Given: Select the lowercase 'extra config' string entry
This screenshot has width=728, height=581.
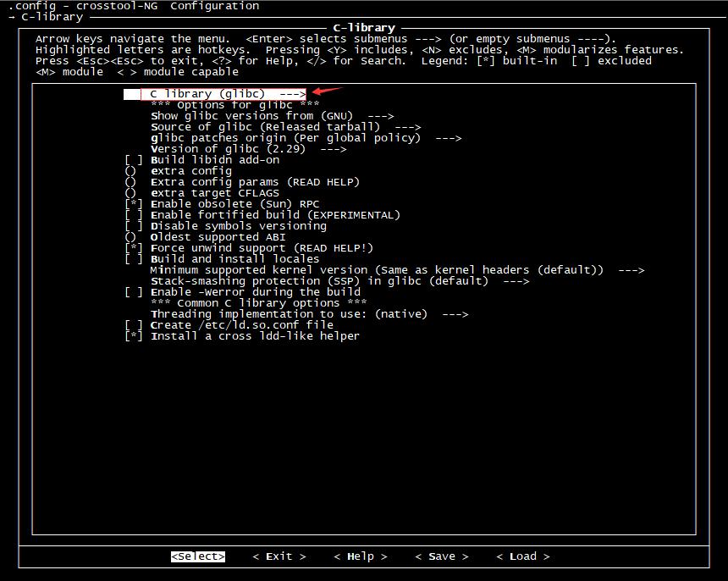Looking at the screenshot, I should point(179,171).
